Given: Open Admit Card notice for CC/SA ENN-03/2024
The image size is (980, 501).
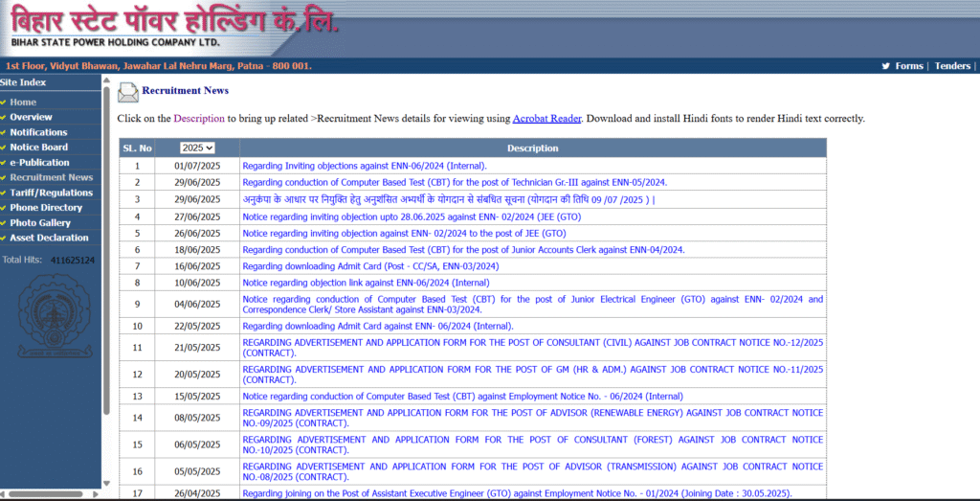Looking at the screenshot, I should (370, 266).
